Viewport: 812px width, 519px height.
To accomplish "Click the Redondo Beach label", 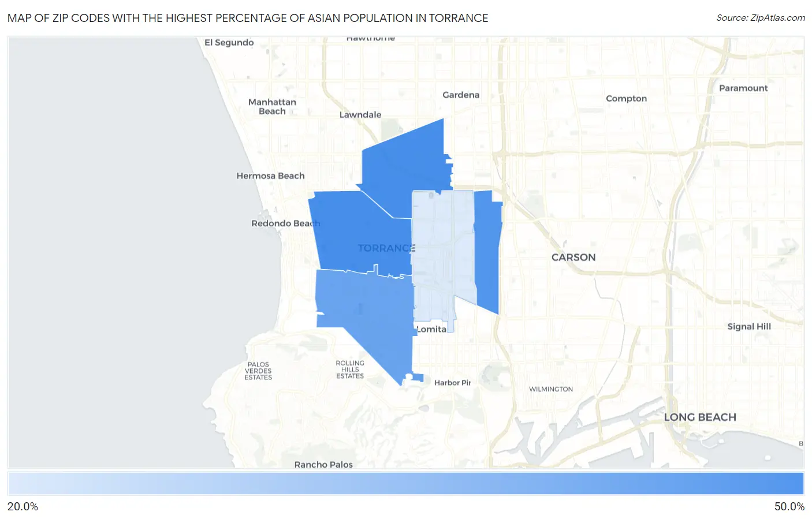I will [x=285, y=223].
